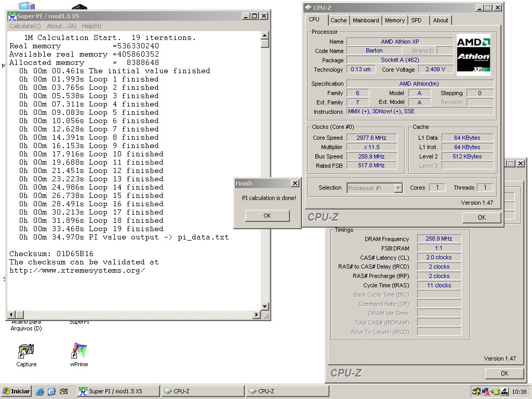This screenshot has height=399, width=532.
Task: Close the rear CPU-Z Memory window
Action: (521, 164)
